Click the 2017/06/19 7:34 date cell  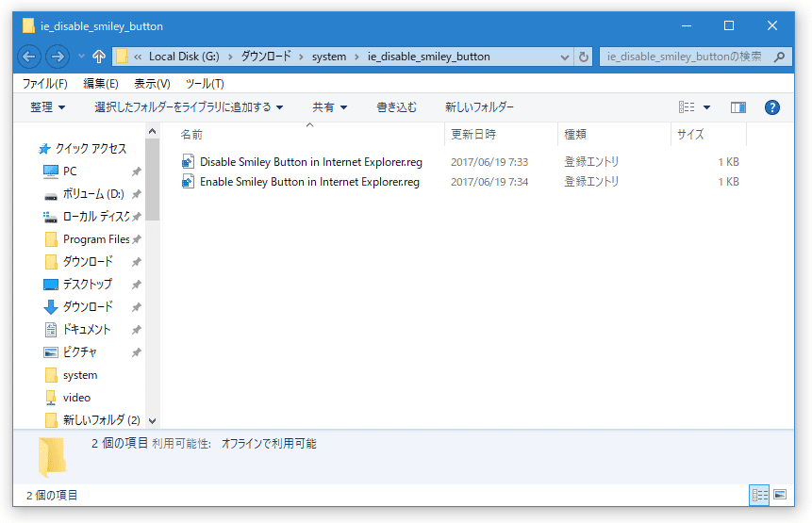[489, 182]
